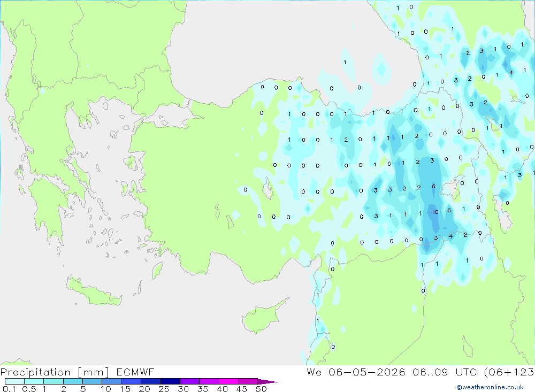Click the 0.5–1 mm legend color swatch
Image resolution: width=535 pixels, height=392 pixels.
34,381
